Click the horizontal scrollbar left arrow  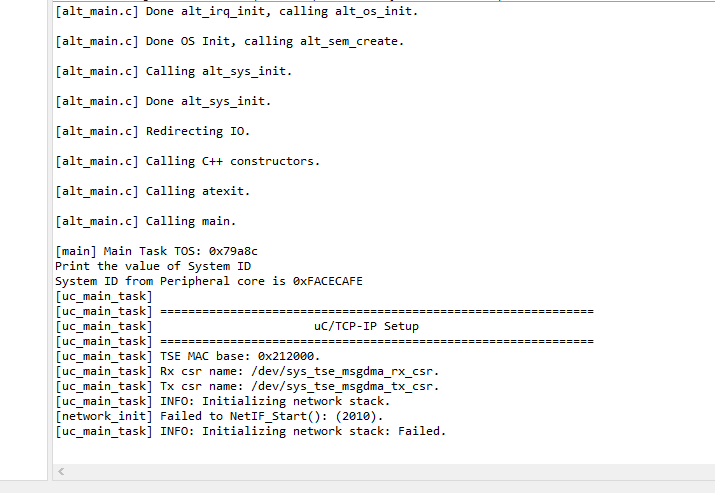point(61,470)
